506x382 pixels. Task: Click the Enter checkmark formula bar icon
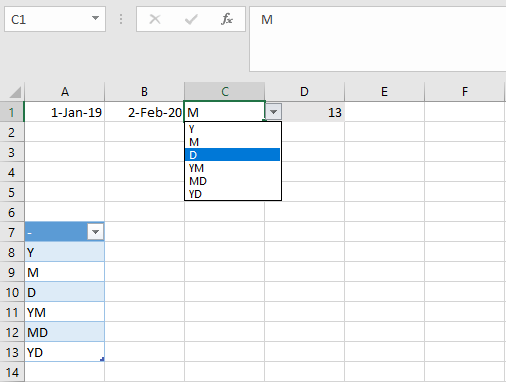191,19
